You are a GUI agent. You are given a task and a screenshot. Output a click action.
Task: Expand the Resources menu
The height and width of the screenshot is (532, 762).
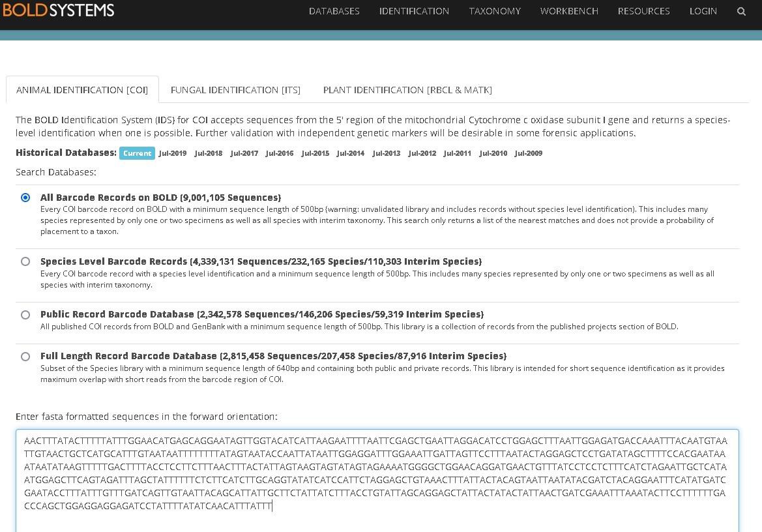643,11
